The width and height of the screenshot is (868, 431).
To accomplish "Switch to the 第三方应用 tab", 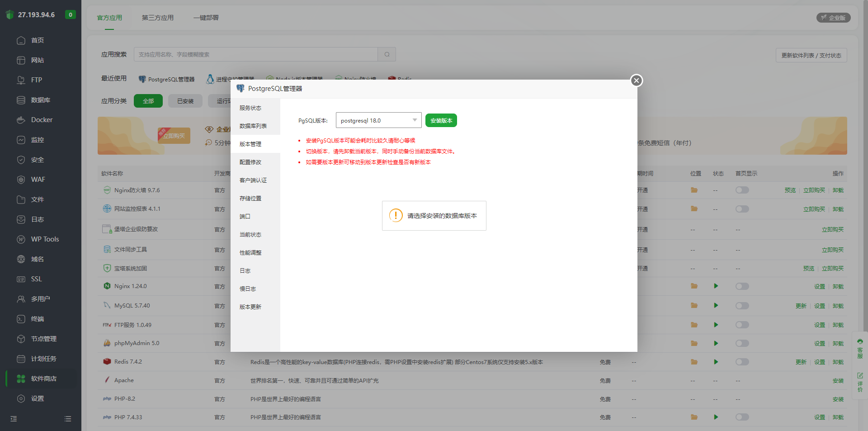I will coord(157,18).
